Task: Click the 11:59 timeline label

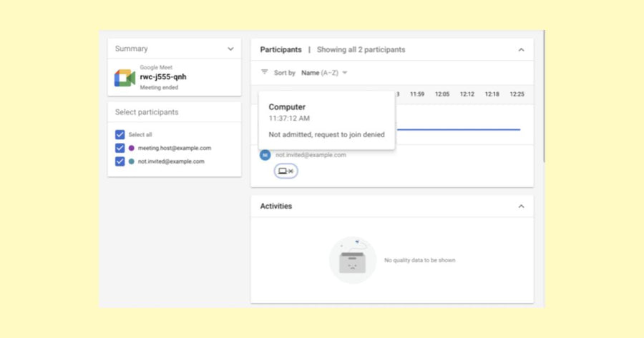Action: coord(417,94)
